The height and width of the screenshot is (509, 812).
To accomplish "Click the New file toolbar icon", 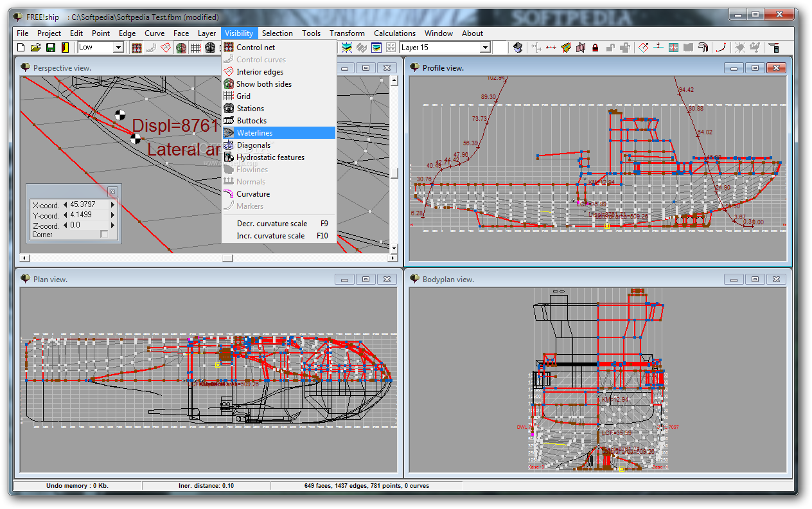I will (21, 48).
